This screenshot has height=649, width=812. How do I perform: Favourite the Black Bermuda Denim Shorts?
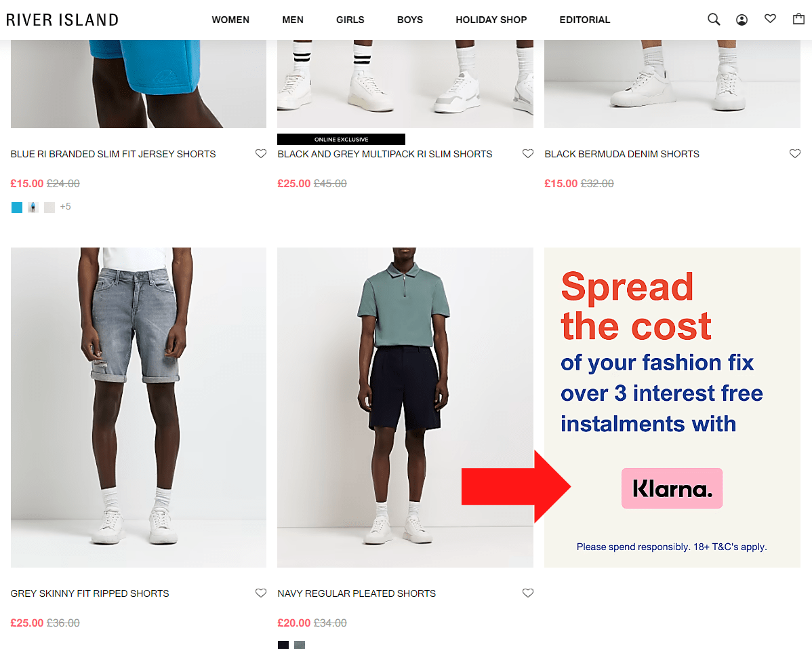pyautogui.click(x=795, y=153)
